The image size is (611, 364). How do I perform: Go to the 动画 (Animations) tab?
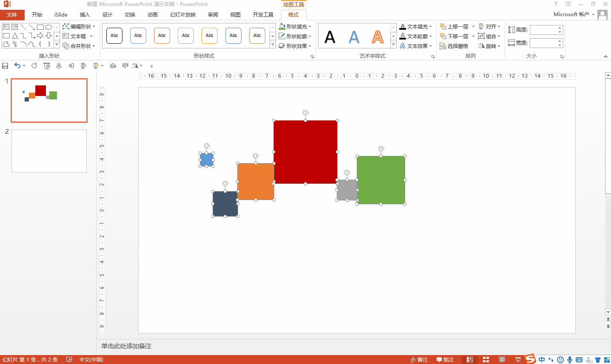153,15
